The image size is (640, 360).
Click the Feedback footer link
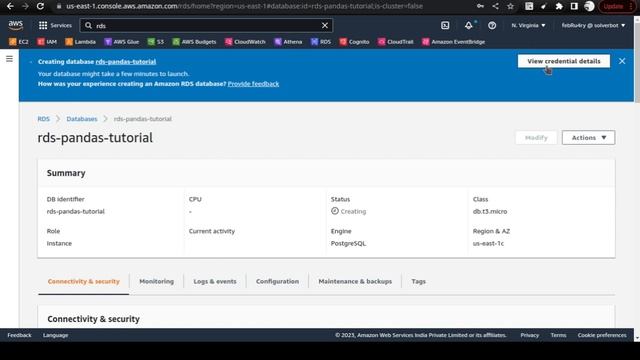tap(19, 335)
